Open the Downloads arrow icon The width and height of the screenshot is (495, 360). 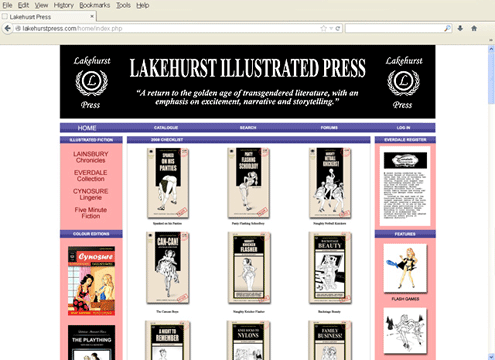tap(460, 28)
